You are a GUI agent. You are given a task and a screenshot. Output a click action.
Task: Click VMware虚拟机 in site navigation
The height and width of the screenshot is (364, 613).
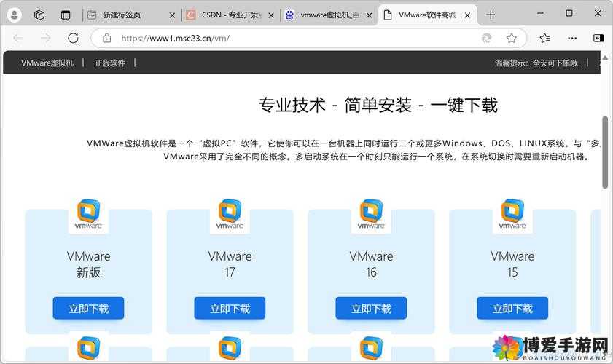tap(47, 63)
